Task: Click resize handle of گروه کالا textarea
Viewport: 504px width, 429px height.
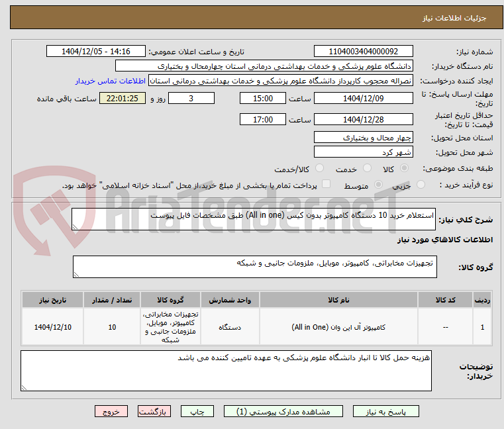Action: (77, 275)
